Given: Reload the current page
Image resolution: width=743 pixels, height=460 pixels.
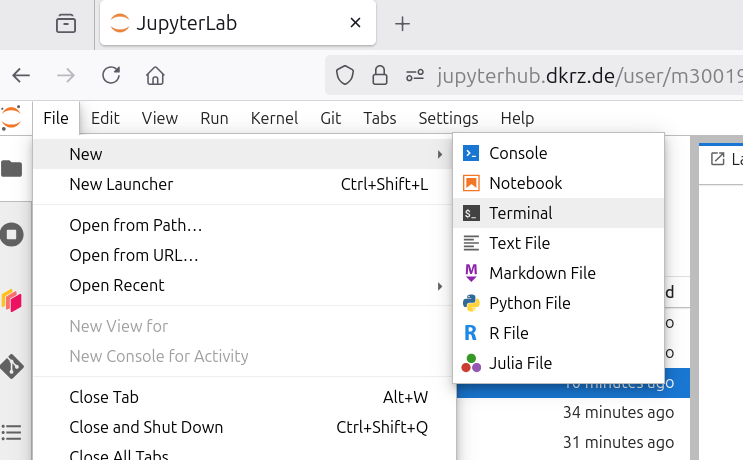Looking at the screenshot, I should click(111, 75).
